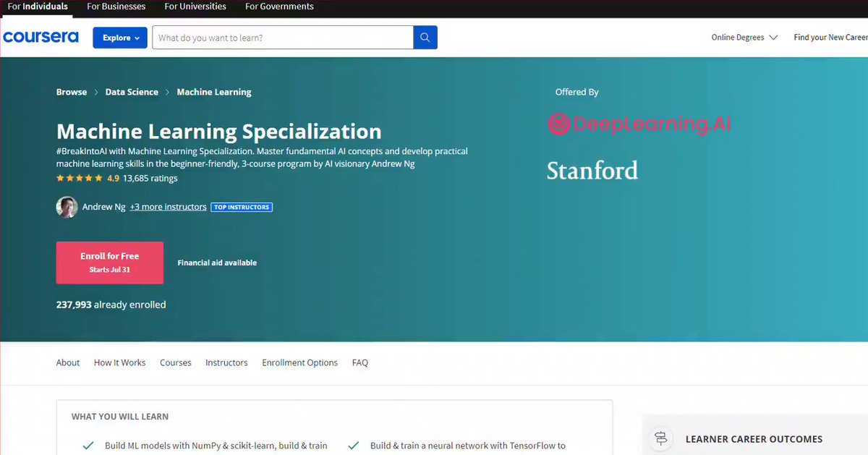Viewport: 868px width, 455px height.
Task: Jump to the About section
Action: pos(68,363)
